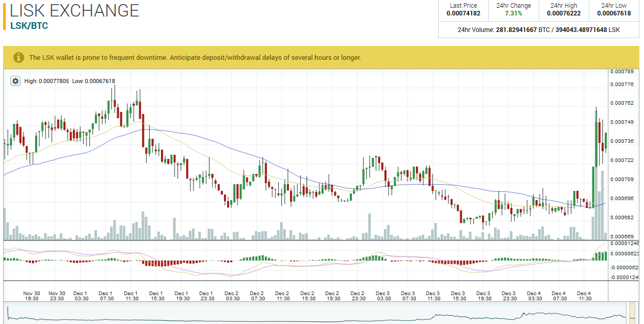This screenshot has height=324, width=644.
Task: Click the Dec 1 19:30 time label
Action: tap(182, 296)
